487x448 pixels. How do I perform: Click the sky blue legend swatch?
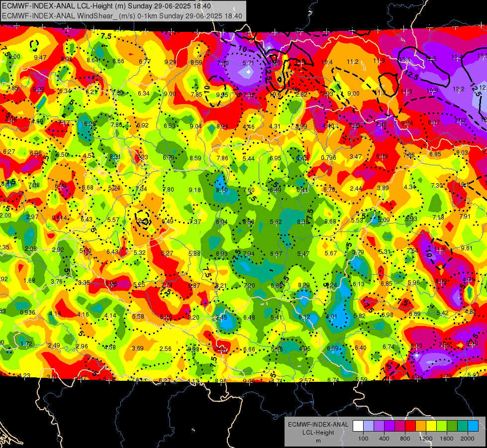tap(474, 426)
